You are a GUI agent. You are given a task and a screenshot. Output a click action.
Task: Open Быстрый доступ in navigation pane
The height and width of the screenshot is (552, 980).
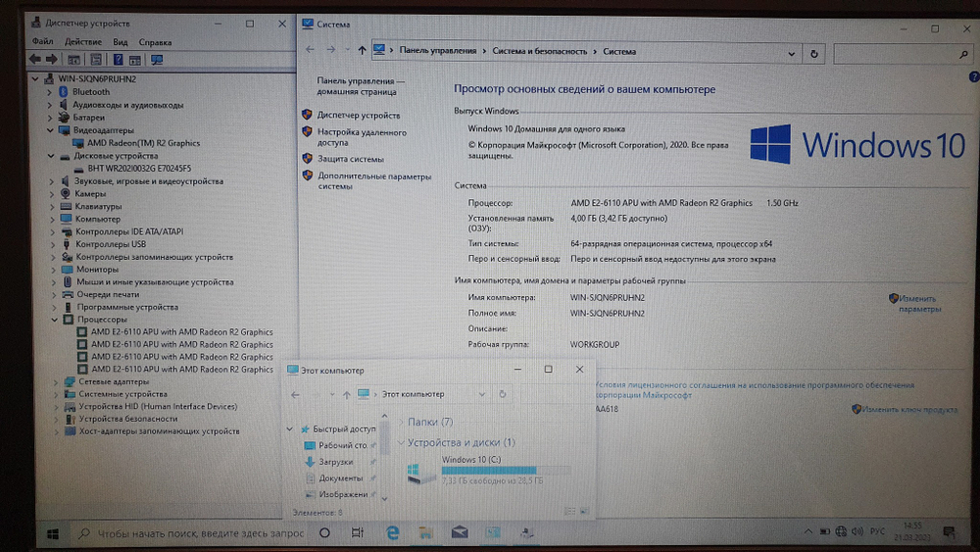(x=344, y=429)
